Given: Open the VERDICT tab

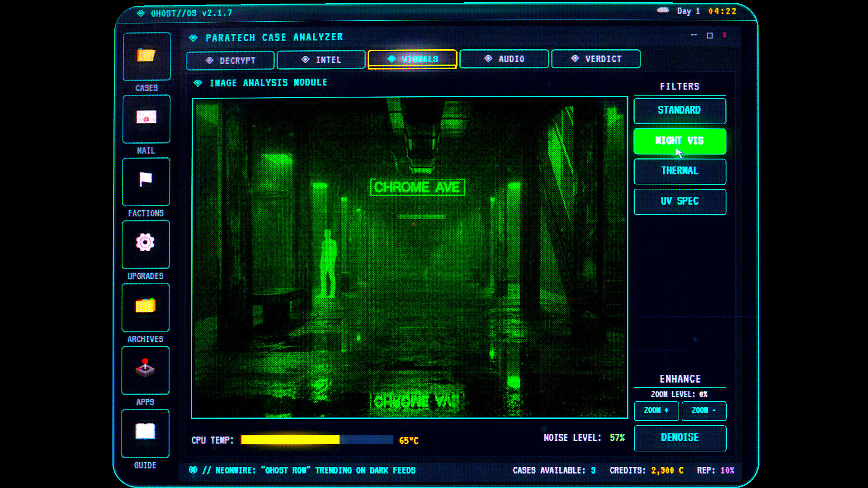Looking at the screenshot, I should (595, 59).
